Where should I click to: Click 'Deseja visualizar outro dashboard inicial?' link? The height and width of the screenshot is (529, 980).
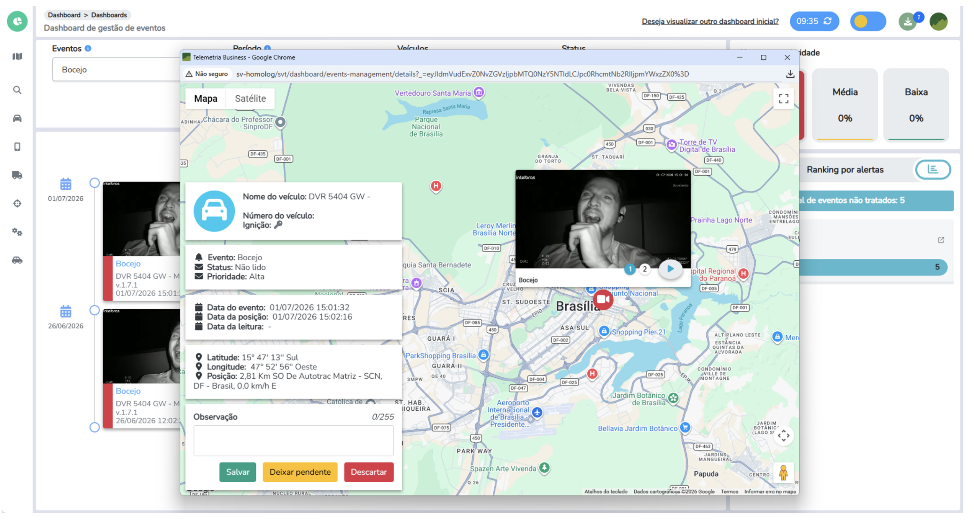click(x=710, y=21)
